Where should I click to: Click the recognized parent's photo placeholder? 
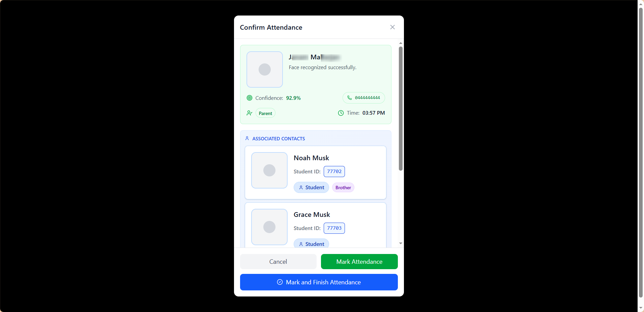265,69
